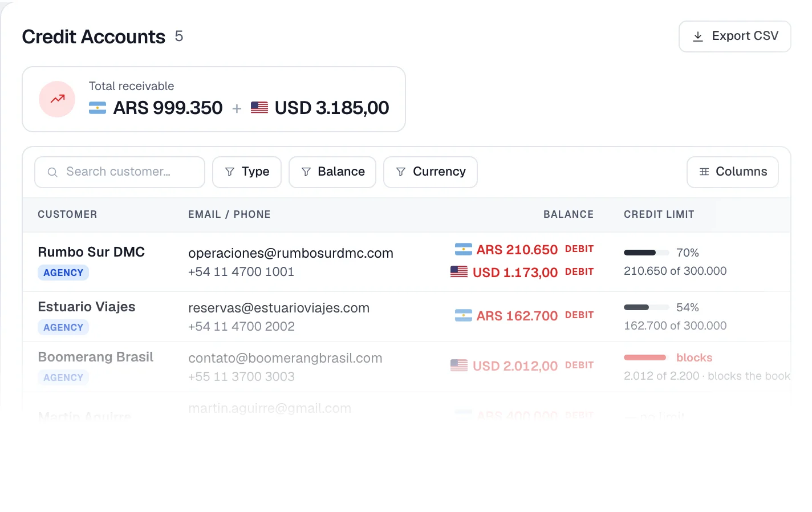Image resolution: width=812 pixels, height=512 pixels.
Task: Click reservas@estuarioviajes.com email
Action: [279, 308]
